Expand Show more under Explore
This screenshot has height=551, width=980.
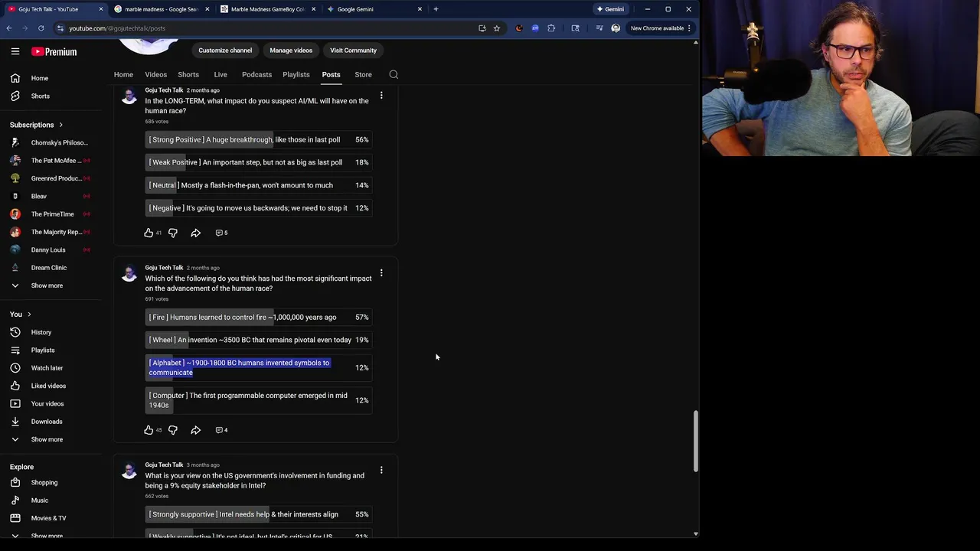[47, 536]
